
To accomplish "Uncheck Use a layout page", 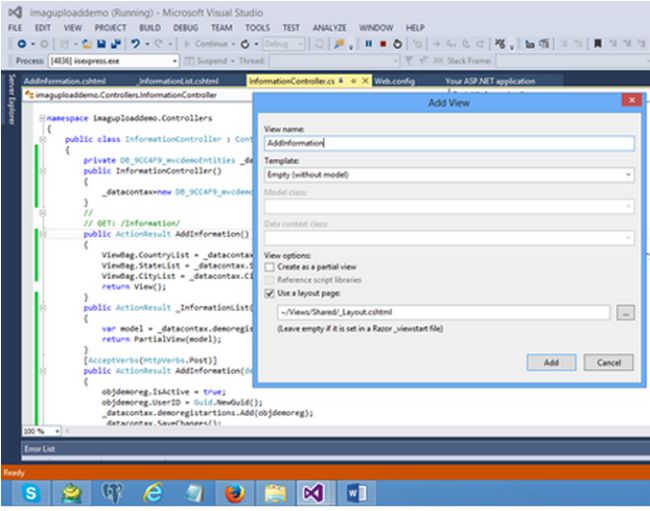I will (270, 293).
